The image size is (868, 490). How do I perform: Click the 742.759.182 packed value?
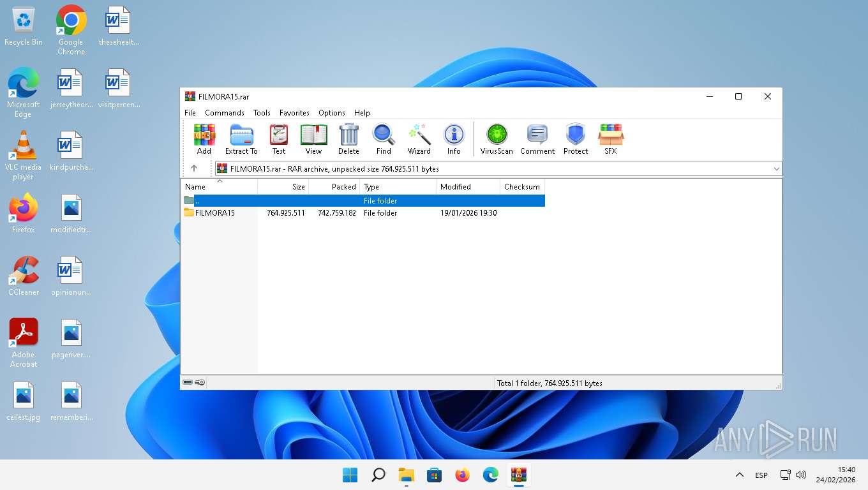coord(337,213)
